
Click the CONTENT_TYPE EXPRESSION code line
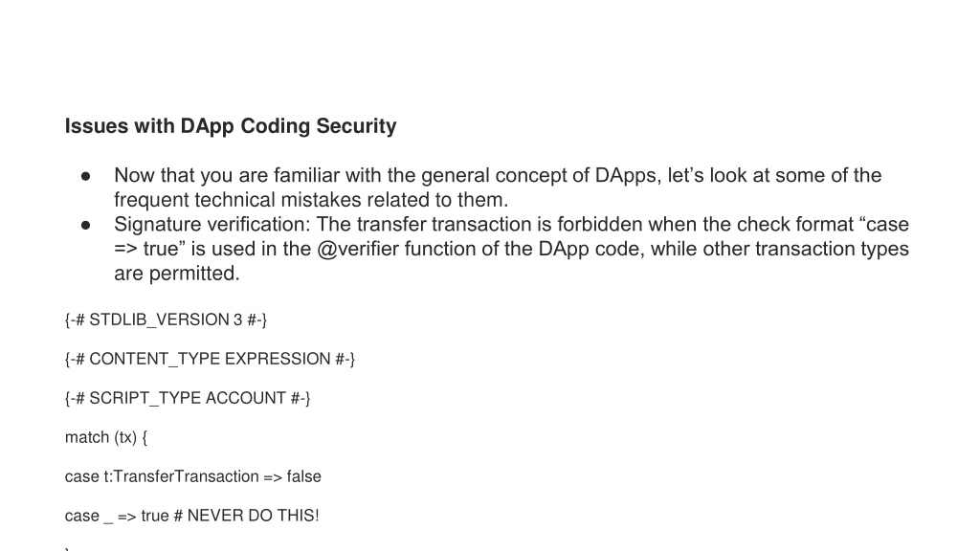[210, 360]
